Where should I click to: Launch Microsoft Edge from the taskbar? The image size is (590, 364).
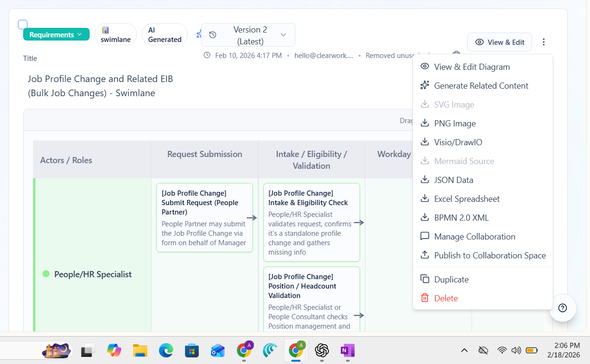[x=166, y=350]
